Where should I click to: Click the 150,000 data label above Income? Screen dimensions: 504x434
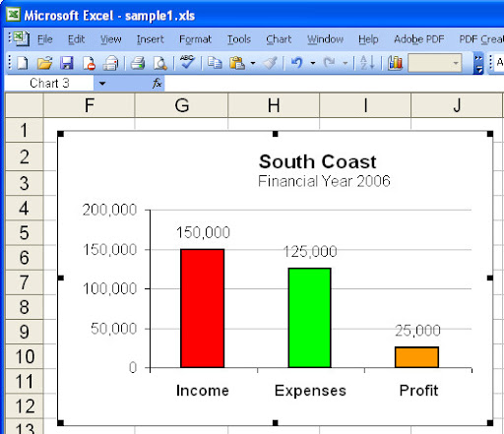[x=203, y=232]
